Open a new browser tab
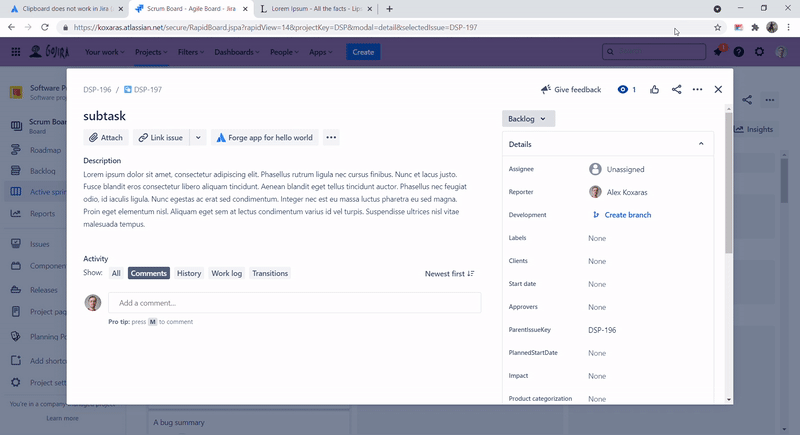Viewport: 800px width, 435px height. 389,9
